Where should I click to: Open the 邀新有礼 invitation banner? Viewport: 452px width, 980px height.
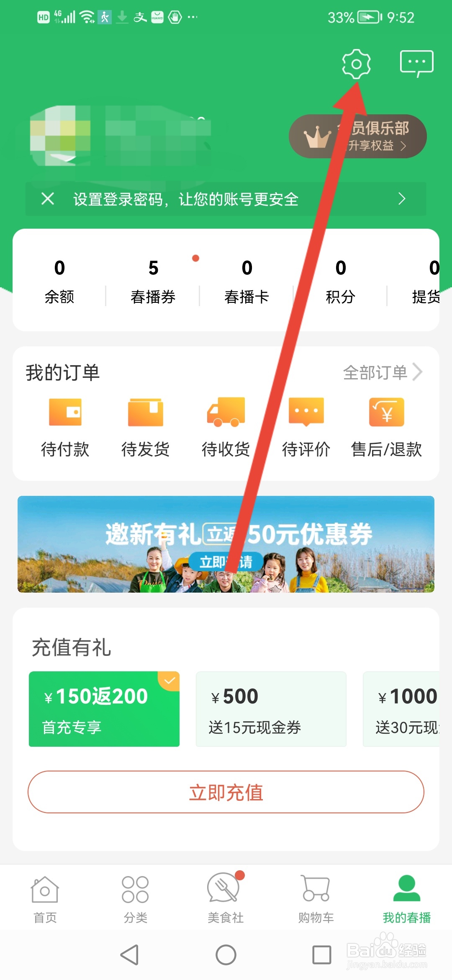[x=226, y=544]
